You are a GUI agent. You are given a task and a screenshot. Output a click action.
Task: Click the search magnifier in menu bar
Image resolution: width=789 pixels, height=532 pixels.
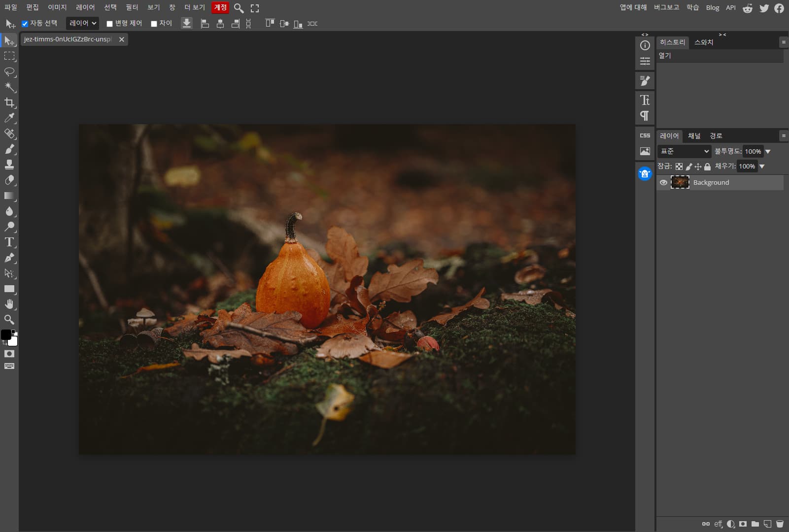tap(239, 8)
